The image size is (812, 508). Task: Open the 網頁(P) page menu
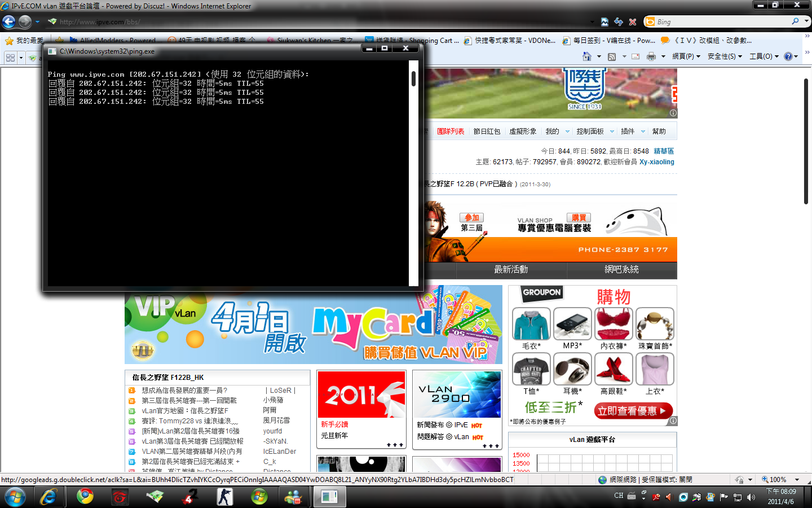[686, 56]
